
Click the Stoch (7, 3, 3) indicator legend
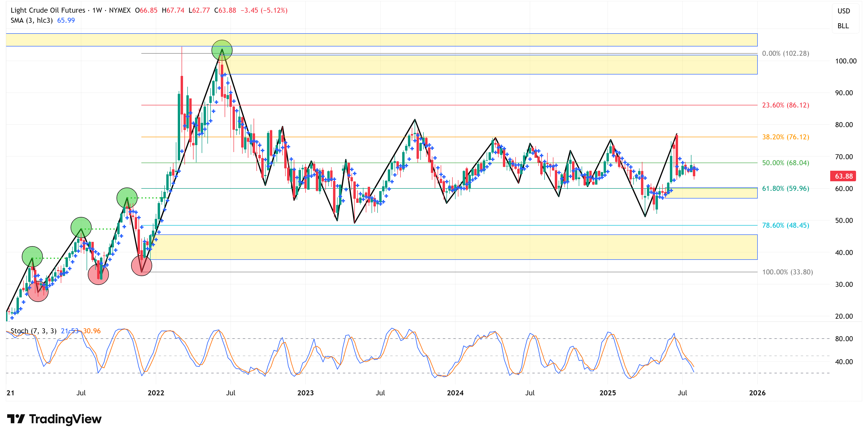click(33, 331)
